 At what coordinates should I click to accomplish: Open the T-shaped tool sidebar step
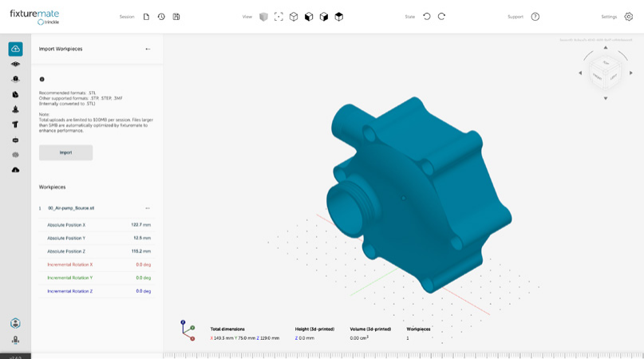click(x=15, y=124)
